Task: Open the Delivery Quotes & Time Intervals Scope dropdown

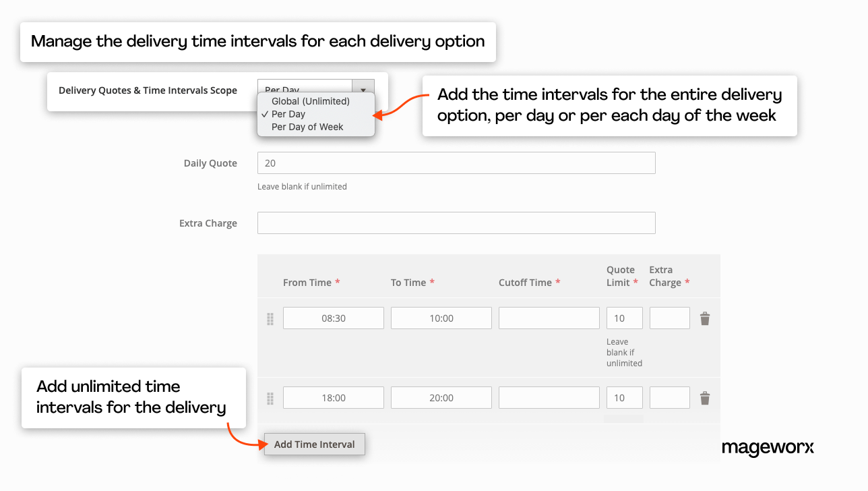Action: click(x=363, y=88)
